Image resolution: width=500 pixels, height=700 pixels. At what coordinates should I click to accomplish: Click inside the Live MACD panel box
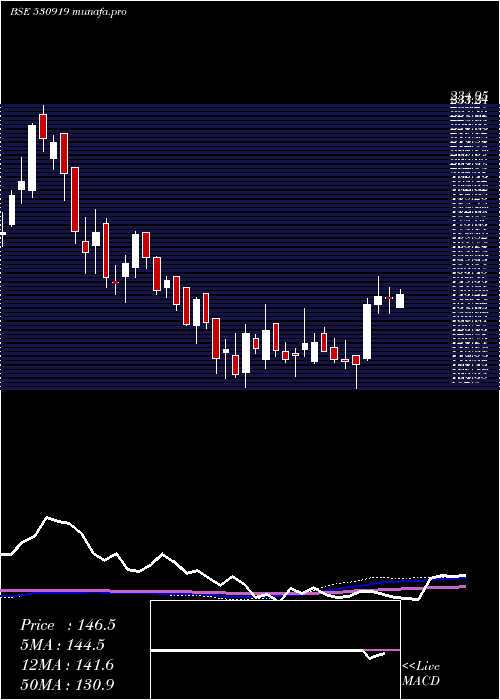(275, 650)
